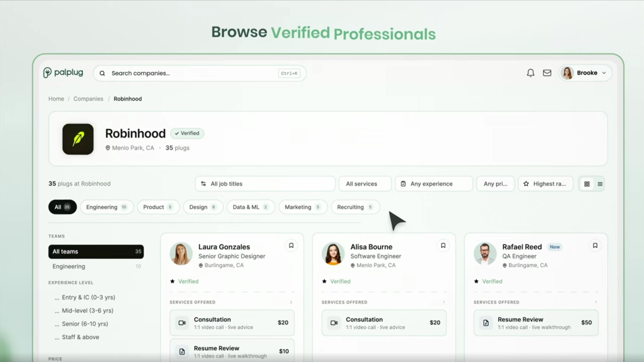Image resolution: width=644 pixels, height=362 pixels.
Task: Select Alisa Bourne's $20 Consultation service
Action: 384,323
